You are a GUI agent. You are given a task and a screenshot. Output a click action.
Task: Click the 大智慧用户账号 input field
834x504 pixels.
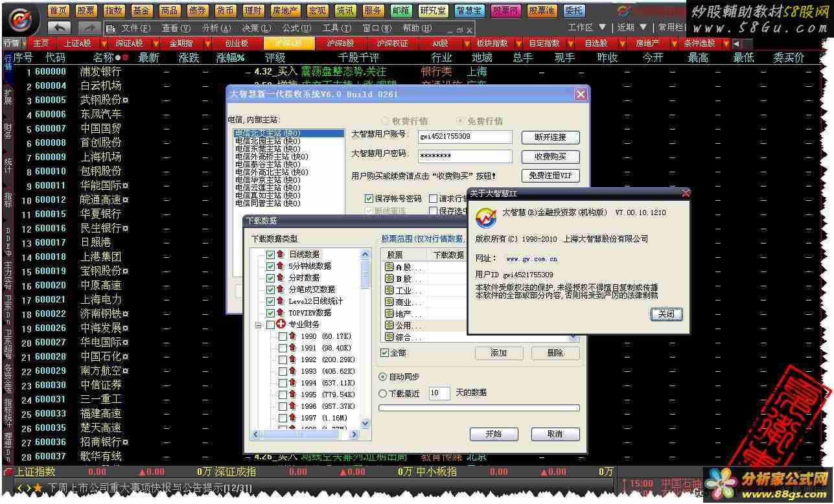(465, 137)
